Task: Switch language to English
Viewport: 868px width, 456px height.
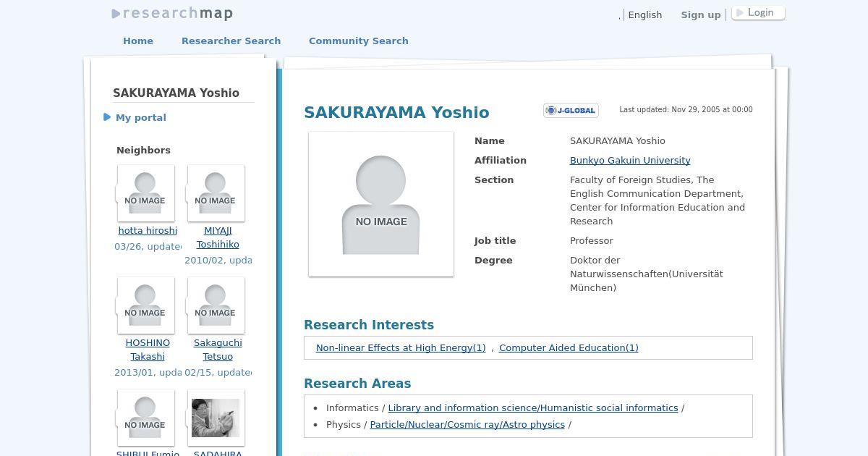Action: coord(645,14)
